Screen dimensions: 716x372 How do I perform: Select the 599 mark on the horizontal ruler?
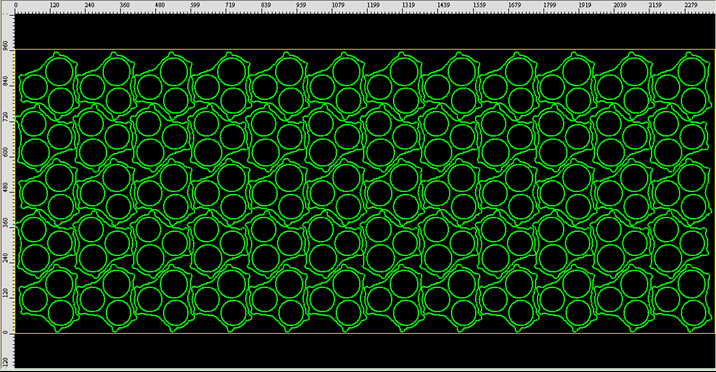click(x=195, y=5)
